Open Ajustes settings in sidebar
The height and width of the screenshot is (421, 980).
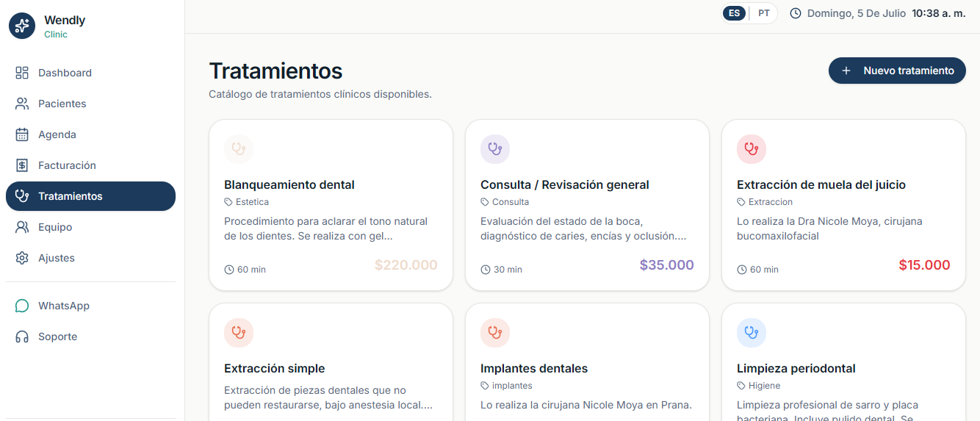coord(90,258)
